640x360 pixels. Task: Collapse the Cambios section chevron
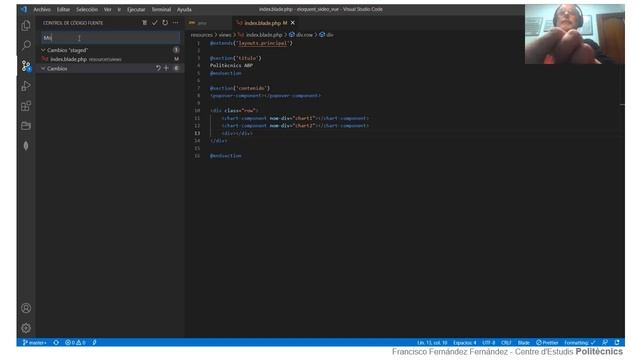click(x=43, y=69)
